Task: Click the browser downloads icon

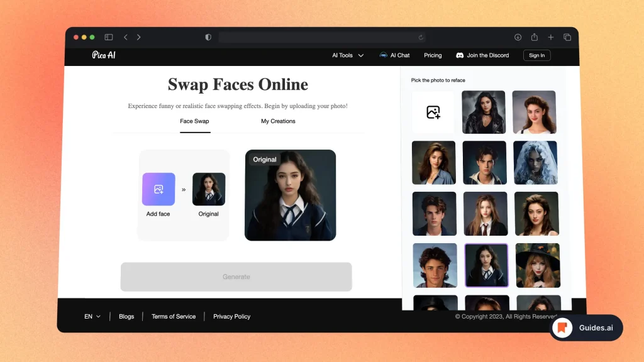Action: [518, 37]
